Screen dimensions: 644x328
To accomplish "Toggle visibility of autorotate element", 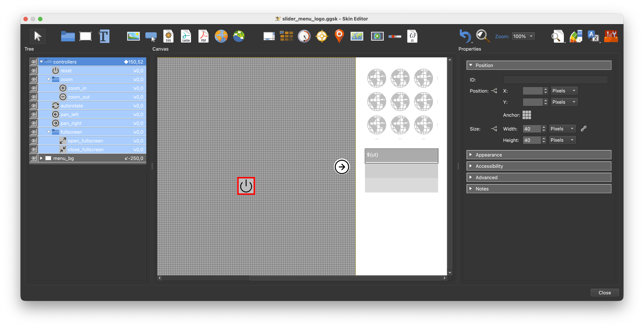I will pyautogui.click(x=33, y=105).
